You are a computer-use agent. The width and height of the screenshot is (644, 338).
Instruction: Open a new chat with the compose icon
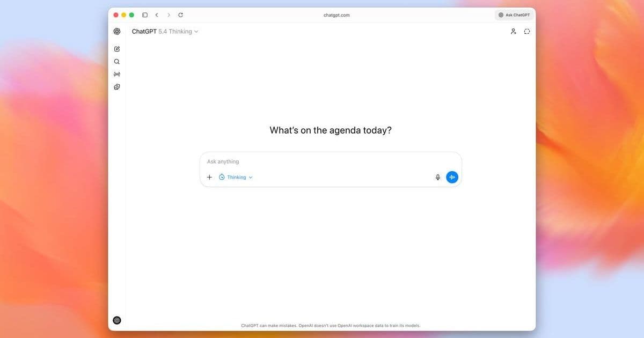116,48
